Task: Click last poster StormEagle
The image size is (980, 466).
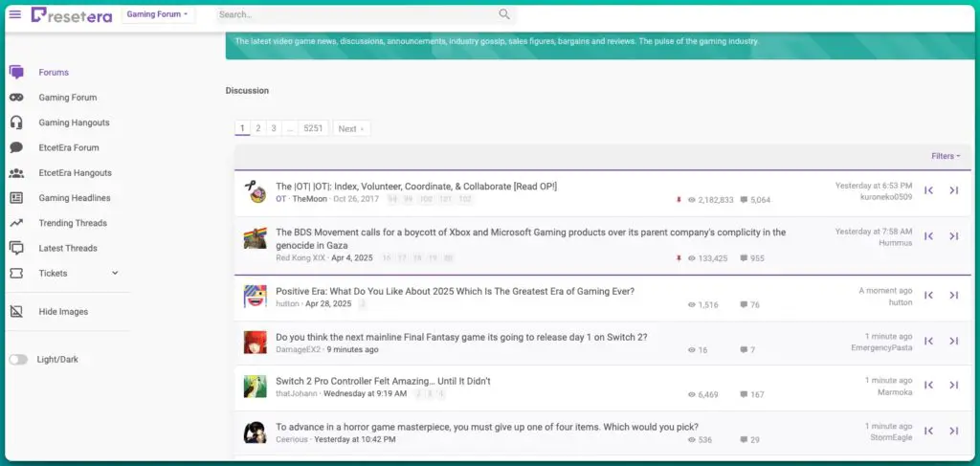Action: pos(891,437)
